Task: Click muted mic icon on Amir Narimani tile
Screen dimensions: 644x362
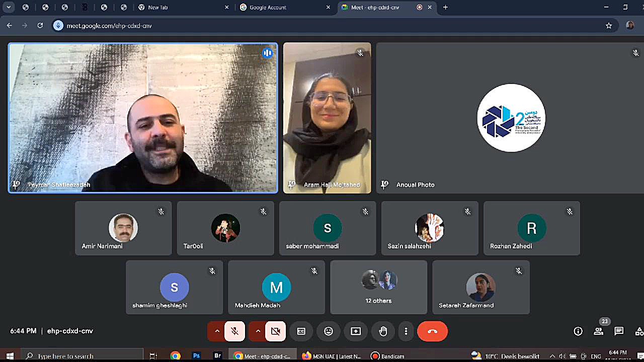Action: tap(161, 212)
